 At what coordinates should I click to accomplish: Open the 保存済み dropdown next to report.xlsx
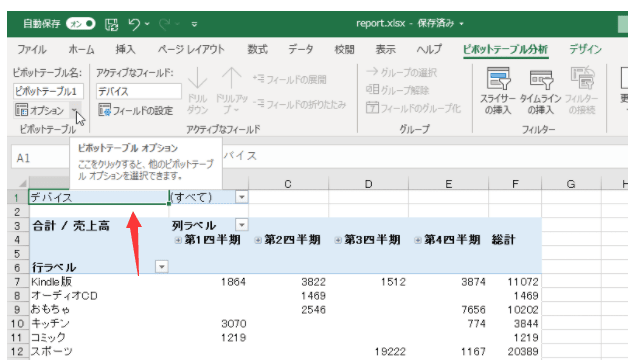click(x=461, y=24)
